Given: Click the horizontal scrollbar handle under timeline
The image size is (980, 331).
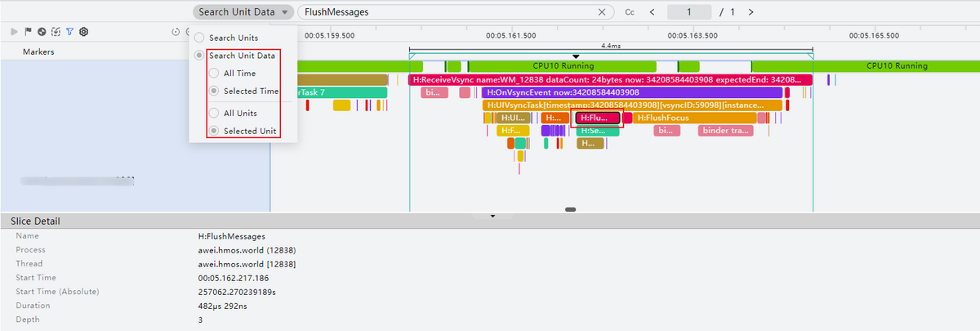Looking at the screenshot, I should 570,209.
